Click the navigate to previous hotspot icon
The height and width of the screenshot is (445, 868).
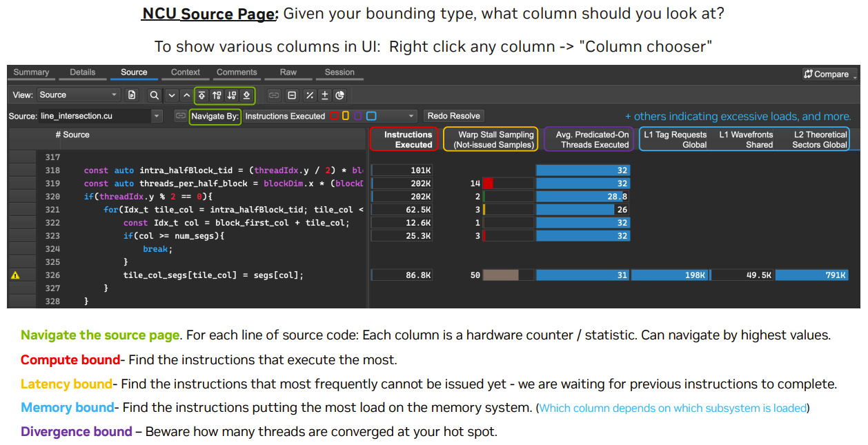tap(217, 95)
